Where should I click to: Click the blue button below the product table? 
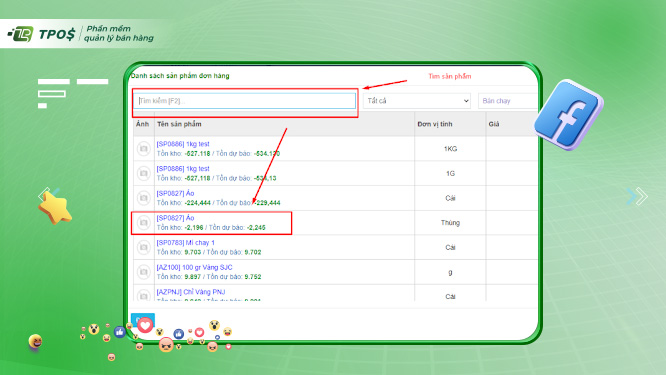coord(143,320)
